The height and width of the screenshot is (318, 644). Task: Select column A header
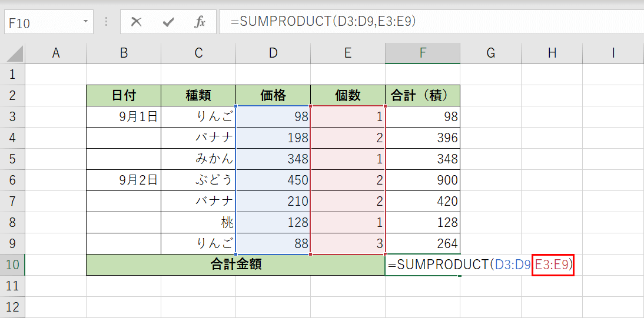pos(55,53)
